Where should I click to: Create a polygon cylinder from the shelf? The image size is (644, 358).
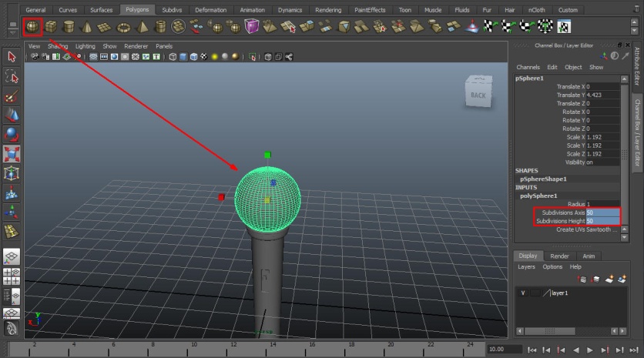tap(69, 27)
